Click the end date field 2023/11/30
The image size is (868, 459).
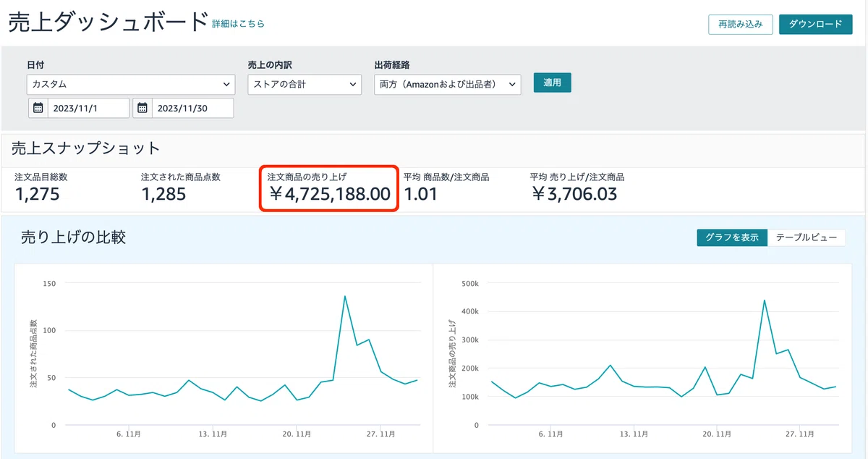(x=193, y=108)
